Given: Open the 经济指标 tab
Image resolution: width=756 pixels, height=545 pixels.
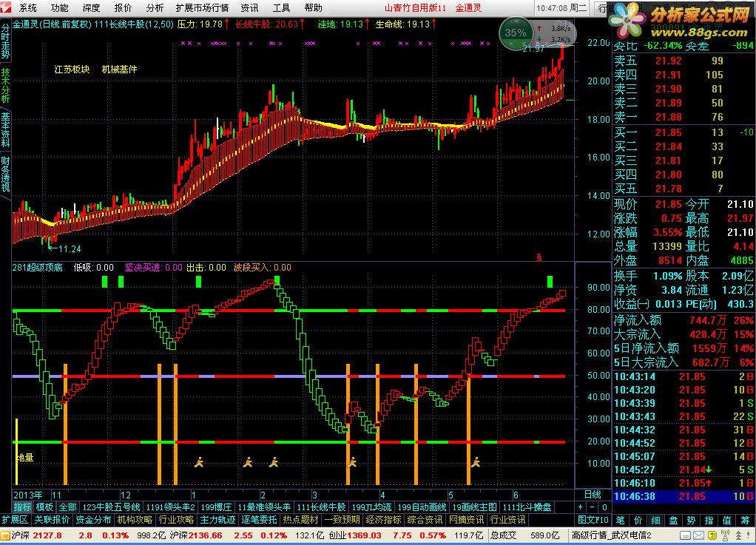Looking at the screenshot, I should pos(384,519).
